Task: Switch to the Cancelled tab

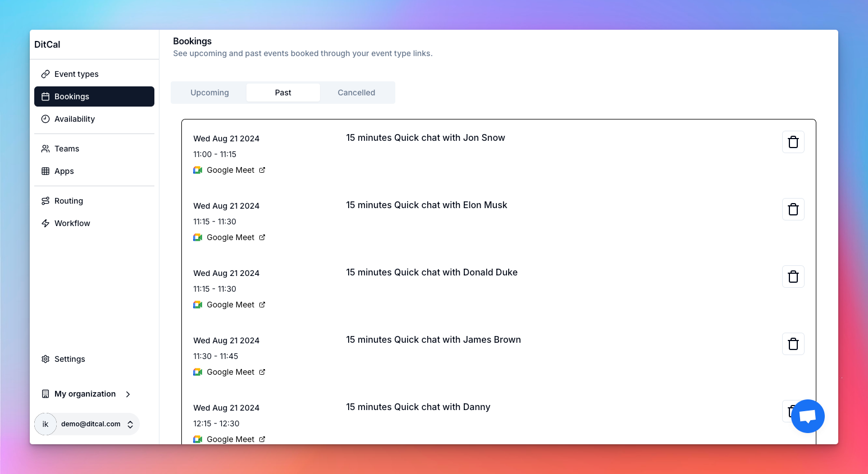Action: tap(356, 93)
